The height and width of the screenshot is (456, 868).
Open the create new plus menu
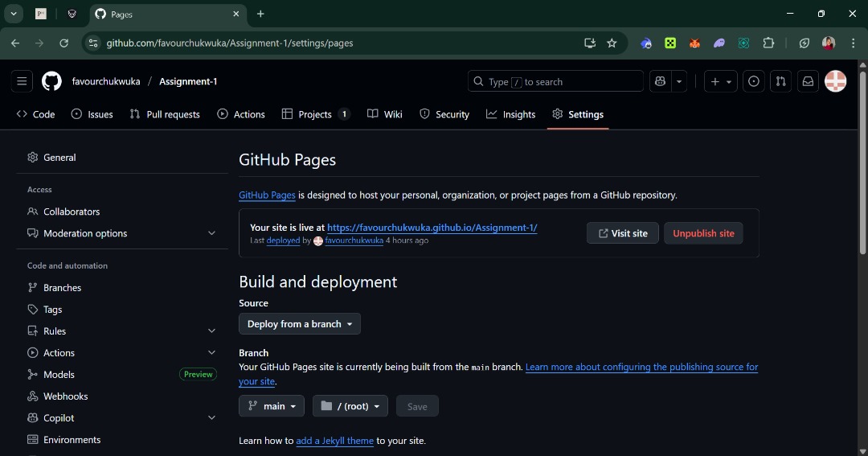(x=720, y=81)
